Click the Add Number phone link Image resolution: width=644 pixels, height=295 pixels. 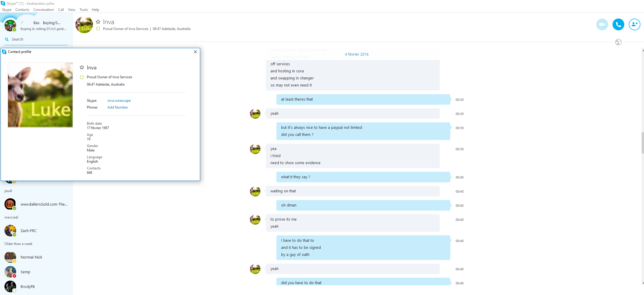coord(117,107)
